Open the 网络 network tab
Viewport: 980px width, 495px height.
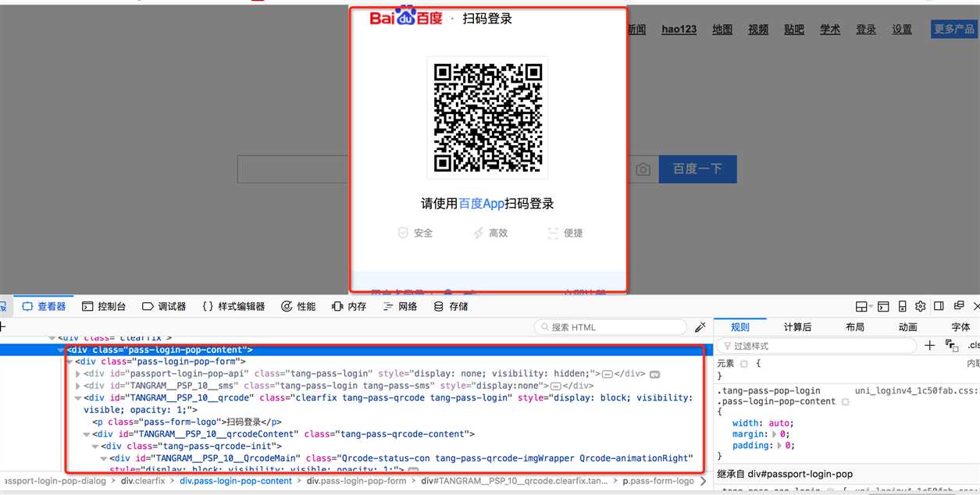tap(400, 307)
